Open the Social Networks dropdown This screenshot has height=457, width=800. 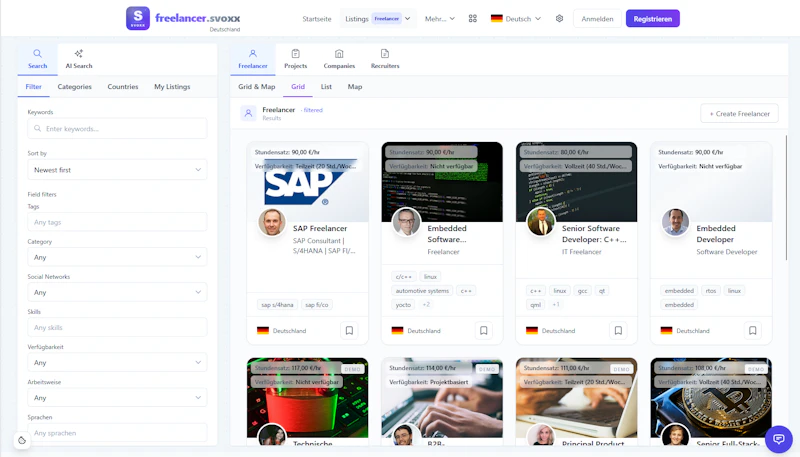click(x=117, y=292)
